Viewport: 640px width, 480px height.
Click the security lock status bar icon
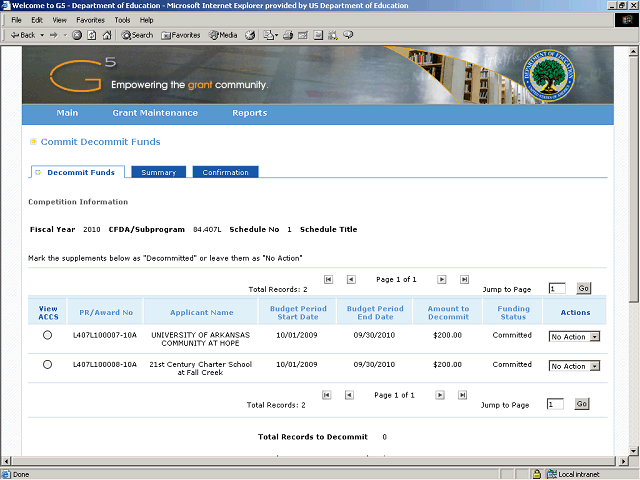pyautogui.click(x=537, y=474)
